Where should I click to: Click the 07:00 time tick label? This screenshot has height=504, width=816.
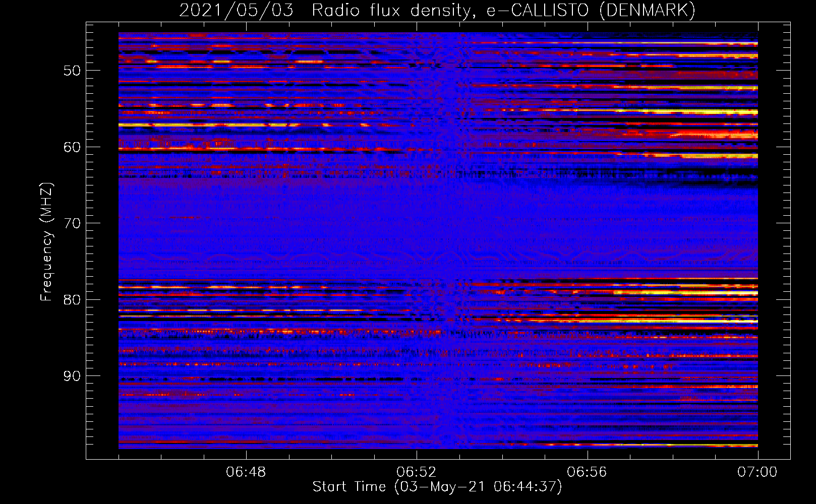coord(757,472)
